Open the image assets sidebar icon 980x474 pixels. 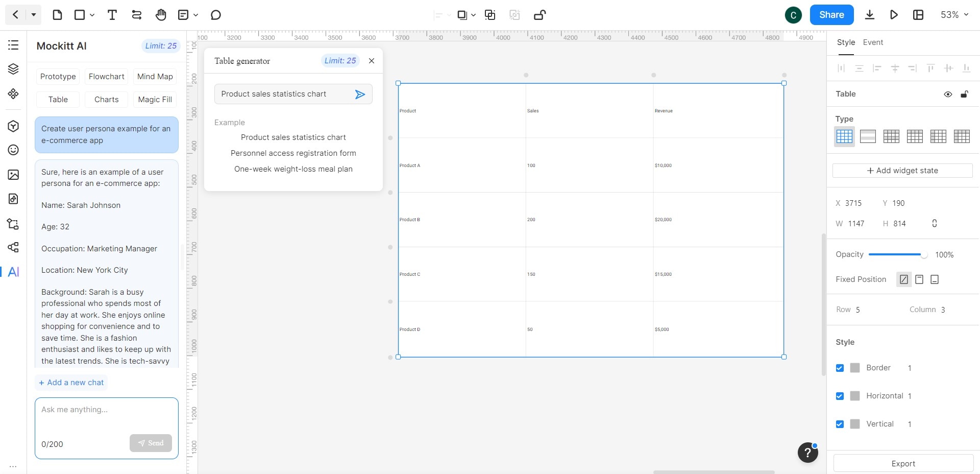pos(13,175)
